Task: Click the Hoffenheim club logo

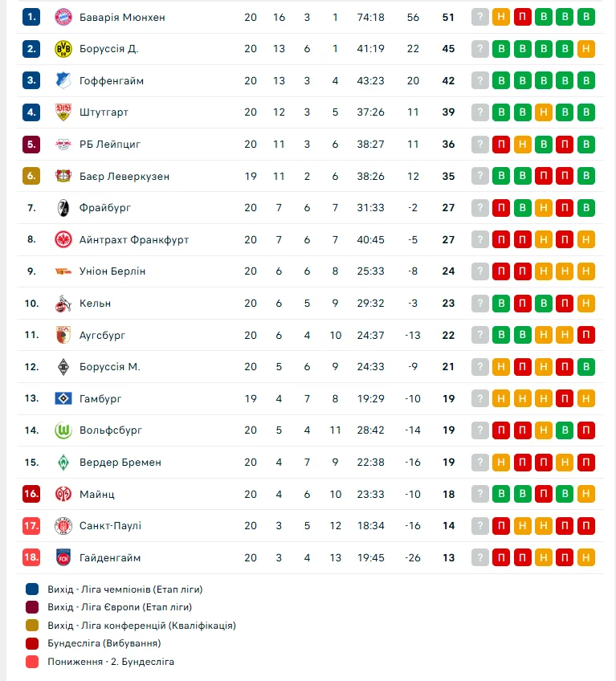Action: 63,80
